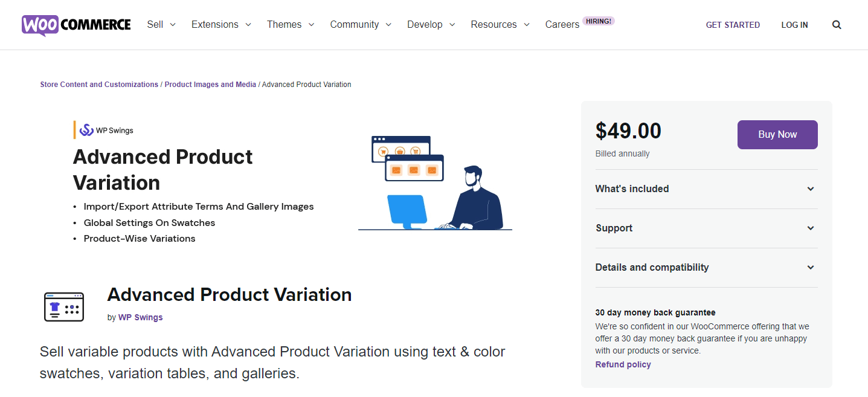Open Product Images and Media breadcrumb
The width and height of the screenshot is (868, 397).
(x=210, y=85)
